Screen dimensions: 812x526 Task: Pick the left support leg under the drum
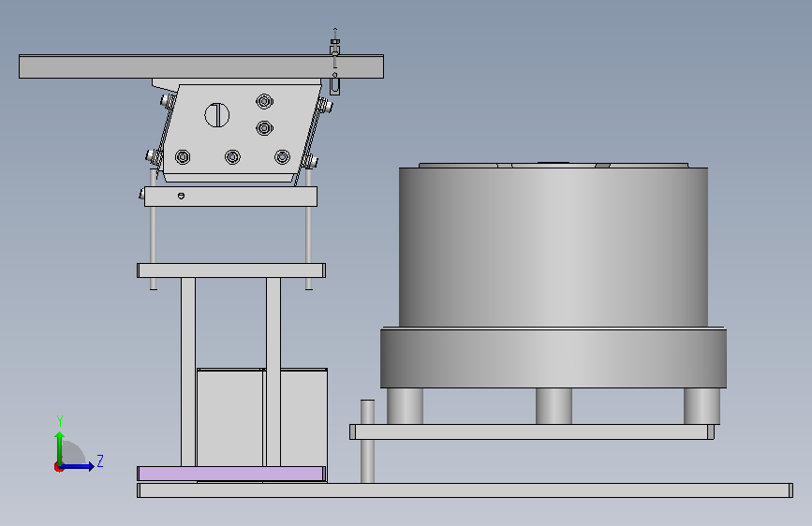[x=405, y=406]
